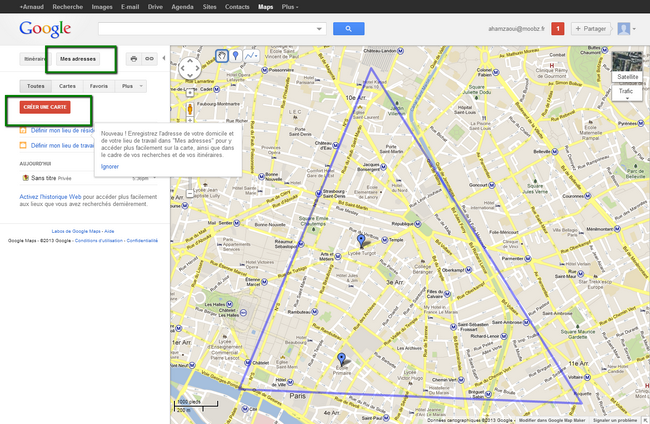The width and height of the screenshot is (650, 424).
Task: Click the Sans titre map icon
Action: tap(25, 178)
